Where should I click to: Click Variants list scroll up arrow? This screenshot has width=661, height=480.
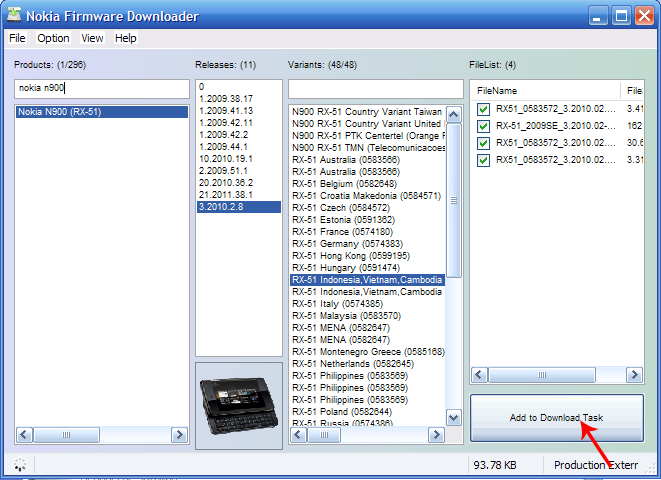(454, 114)
